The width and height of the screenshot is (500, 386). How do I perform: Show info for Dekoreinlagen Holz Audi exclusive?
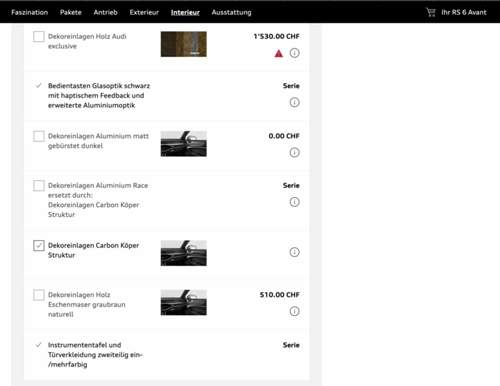click(x=294, y=53)
